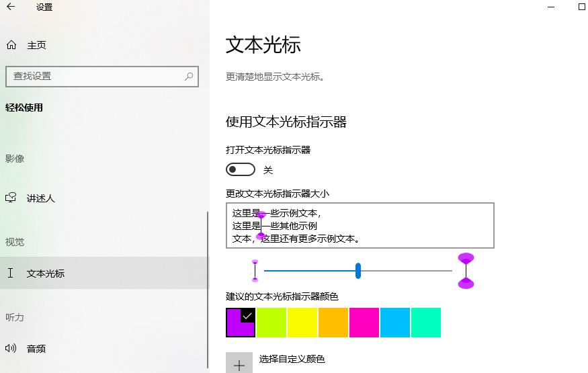Viewport: 588px width, 373px height.
Task: Select the purple indicator color swatch
Action: (241, 323)
